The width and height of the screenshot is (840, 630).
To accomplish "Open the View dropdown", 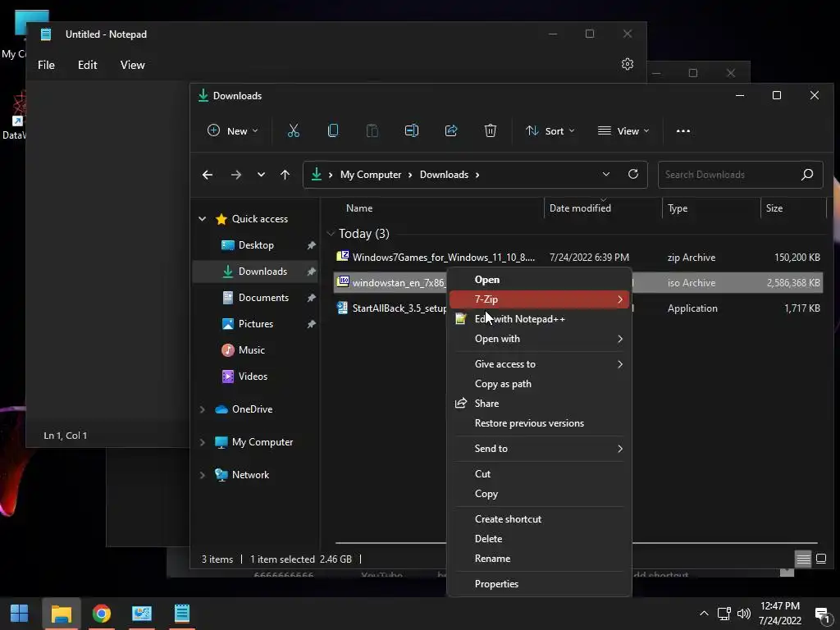I will pos(623,130).
